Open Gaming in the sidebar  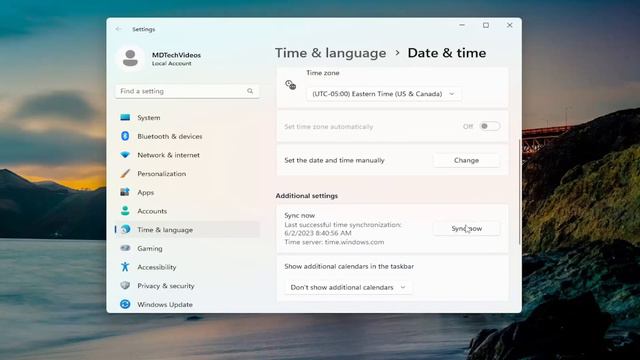point(187,248)
